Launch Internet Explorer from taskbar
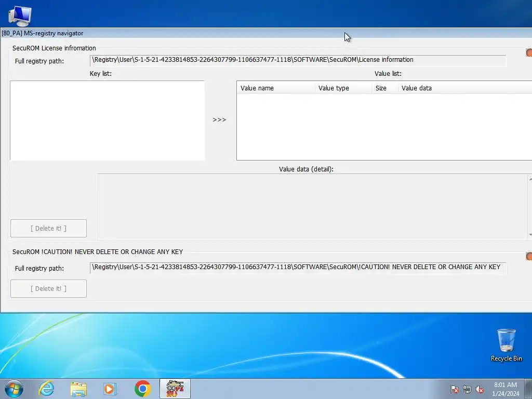 (46, 389)
